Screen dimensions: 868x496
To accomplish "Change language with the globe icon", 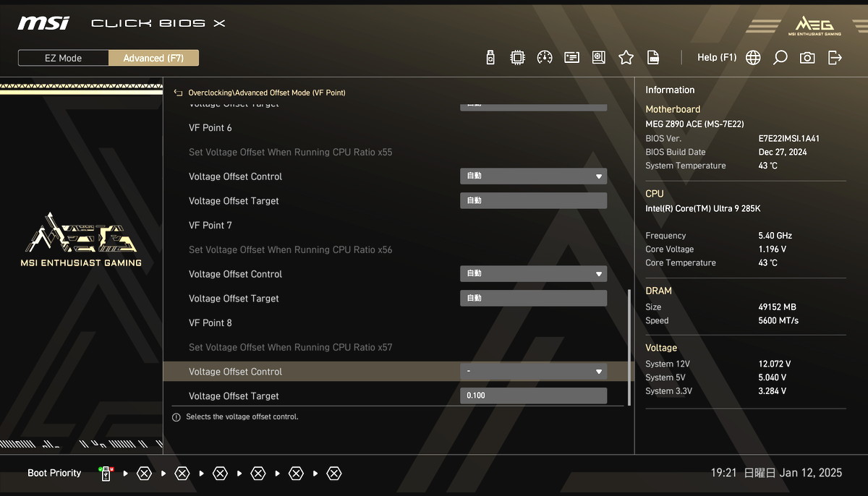I will coord(753,58).
